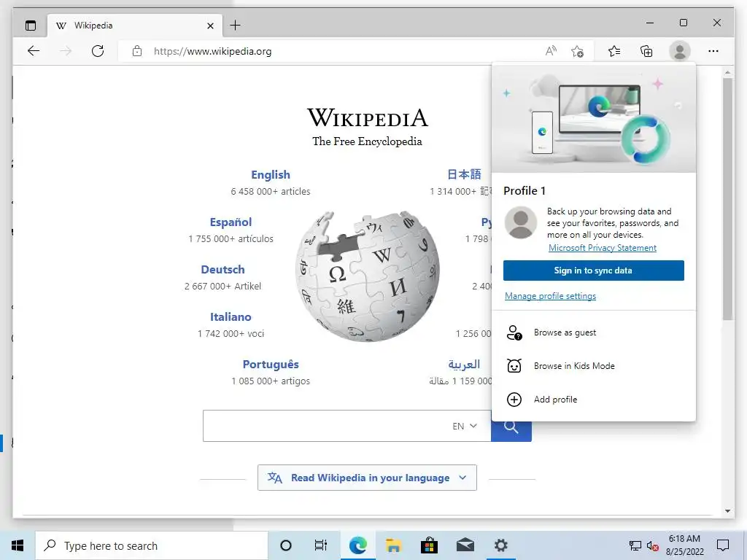Open Microsoft Privacy Statement link
This screenshot has width=747, height=560.
[x=602, y=248]
